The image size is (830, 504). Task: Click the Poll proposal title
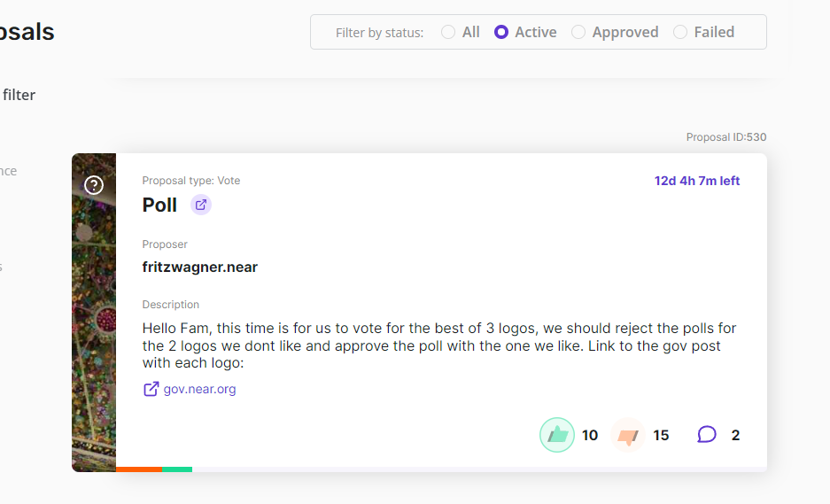pyautogui.click(x=160, y=205)
